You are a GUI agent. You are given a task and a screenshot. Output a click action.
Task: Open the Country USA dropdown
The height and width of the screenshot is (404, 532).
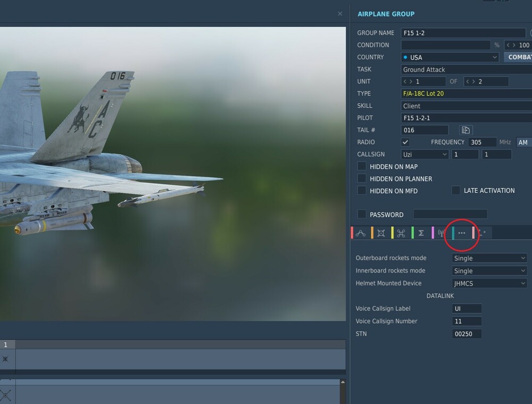click(x=450, y=57)
